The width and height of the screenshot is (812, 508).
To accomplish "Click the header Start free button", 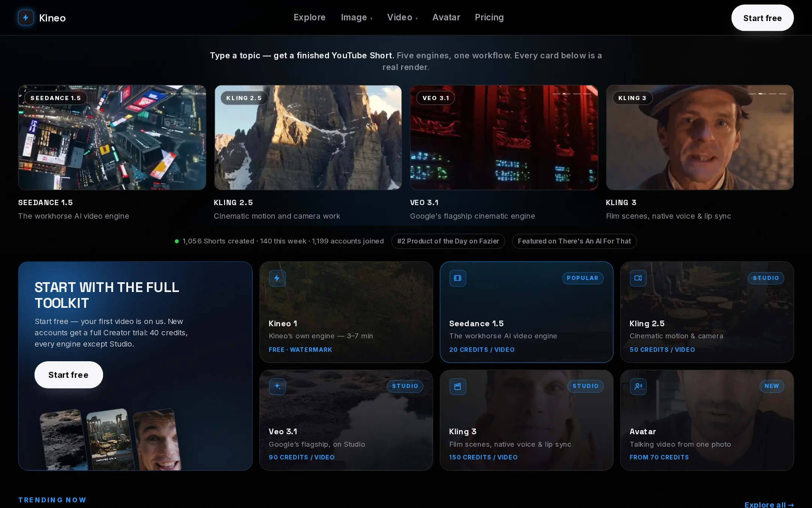I will [x=762, y=18].
